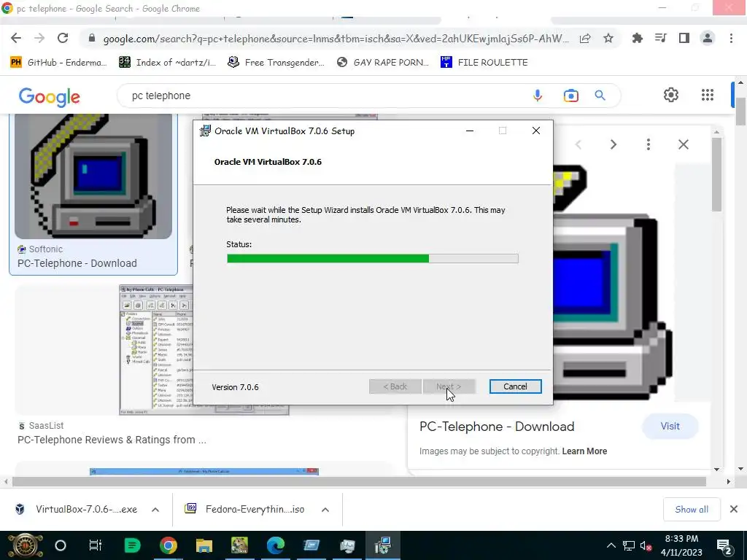Open Chrome profile avatar
This screenshot has width=747, height=560.
[708, 38]
